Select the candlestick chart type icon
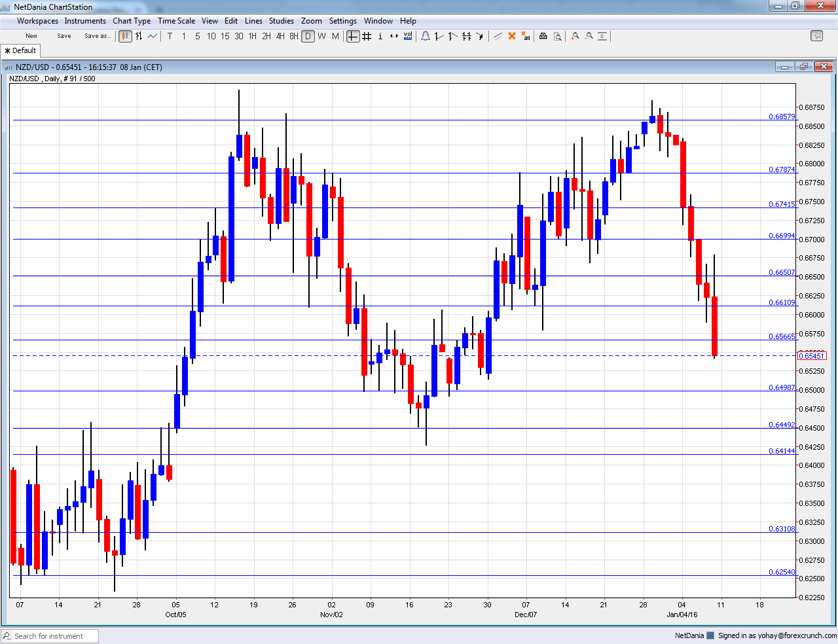Viewport: 838px width, 644px height. (x=124, y=36)
